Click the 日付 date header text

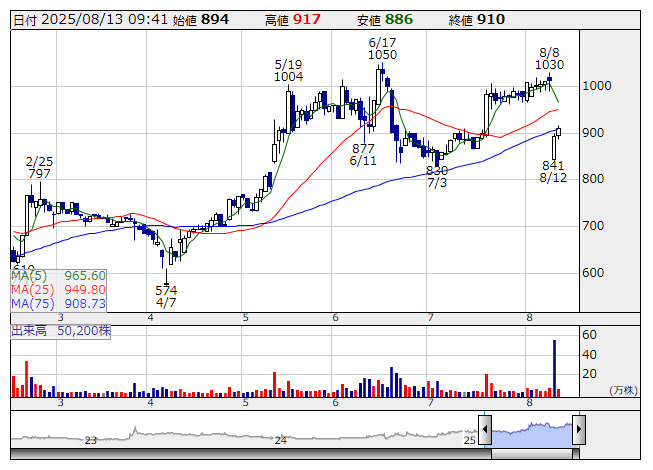point(22,20)
